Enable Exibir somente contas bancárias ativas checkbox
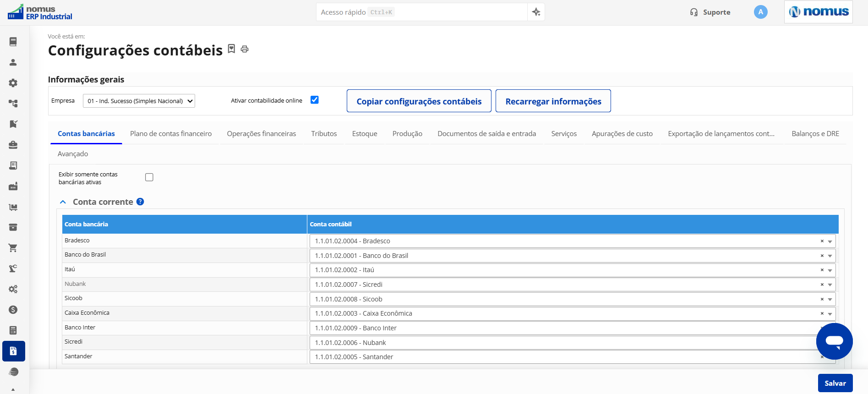The width and height of the screenshot is (868, 394). [x=149, y=177]
